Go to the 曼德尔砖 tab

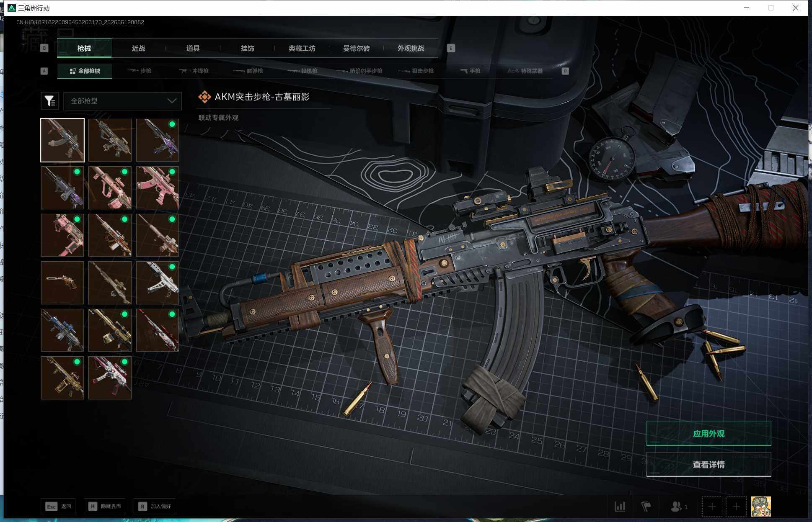[357, 48]
